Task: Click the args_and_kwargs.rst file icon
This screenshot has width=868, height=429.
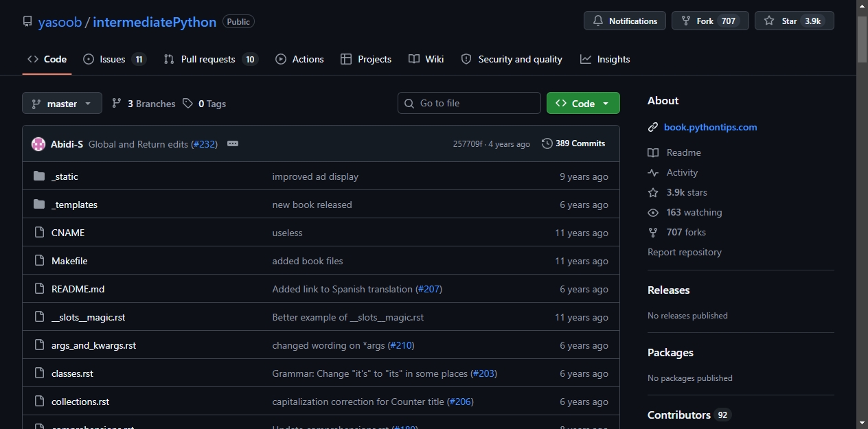Action: pyautogui.click(x=39, y=345)
